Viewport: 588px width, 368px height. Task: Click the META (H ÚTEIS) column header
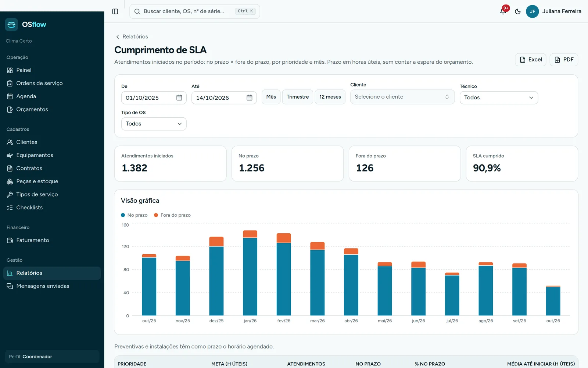tap(229, 364)
